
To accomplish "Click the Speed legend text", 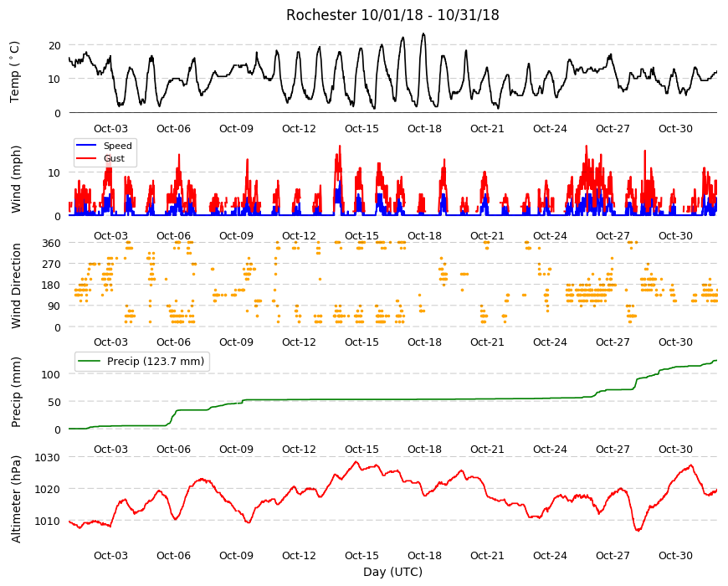I will click(117, 146).
